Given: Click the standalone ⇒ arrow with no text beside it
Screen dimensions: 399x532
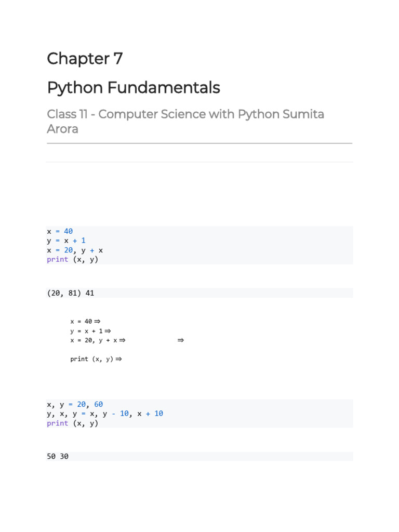Looking at the screenshot, I should [181, 340].
